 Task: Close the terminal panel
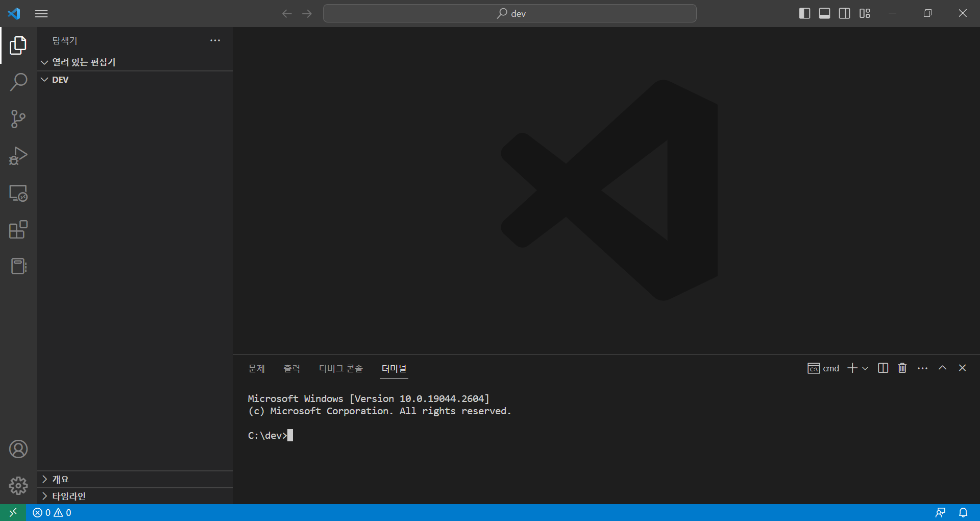tap(962, 368)
